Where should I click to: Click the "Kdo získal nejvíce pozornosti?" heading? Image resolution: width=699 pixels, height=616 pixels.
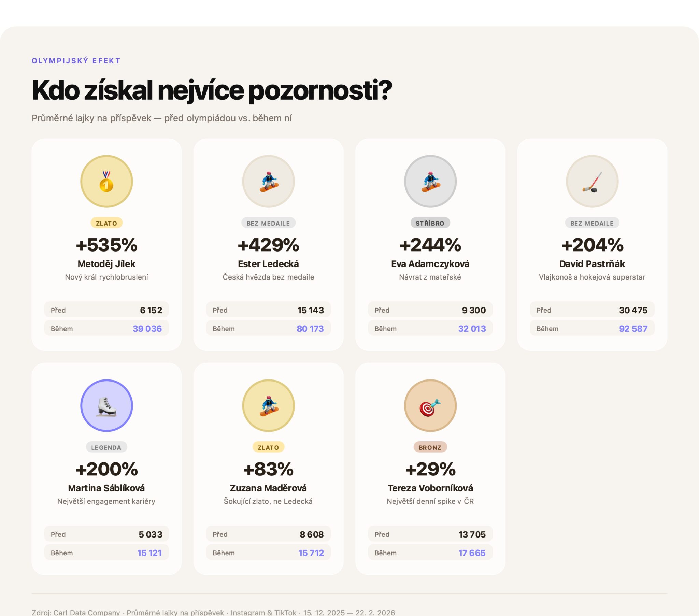tap(212, 90)
